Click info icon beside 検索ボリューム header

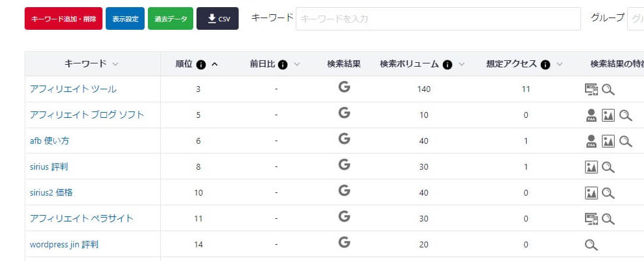tap(447, 64)
